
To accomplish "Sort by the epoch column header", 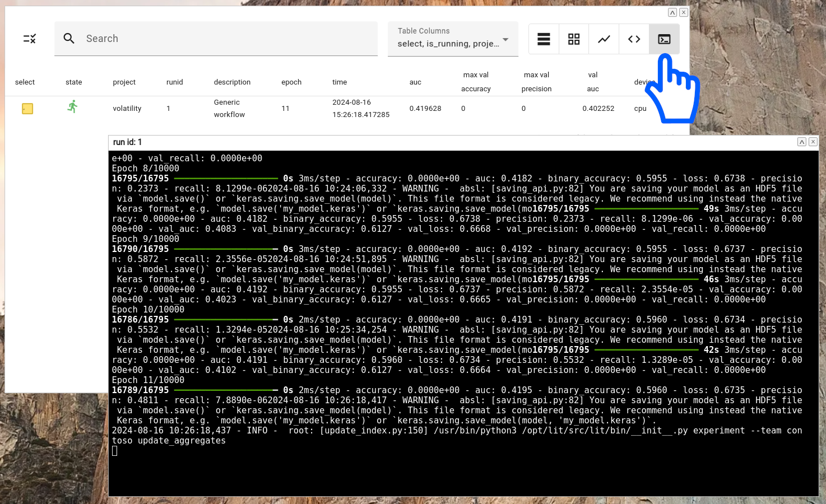I will [x=291, y=82].
